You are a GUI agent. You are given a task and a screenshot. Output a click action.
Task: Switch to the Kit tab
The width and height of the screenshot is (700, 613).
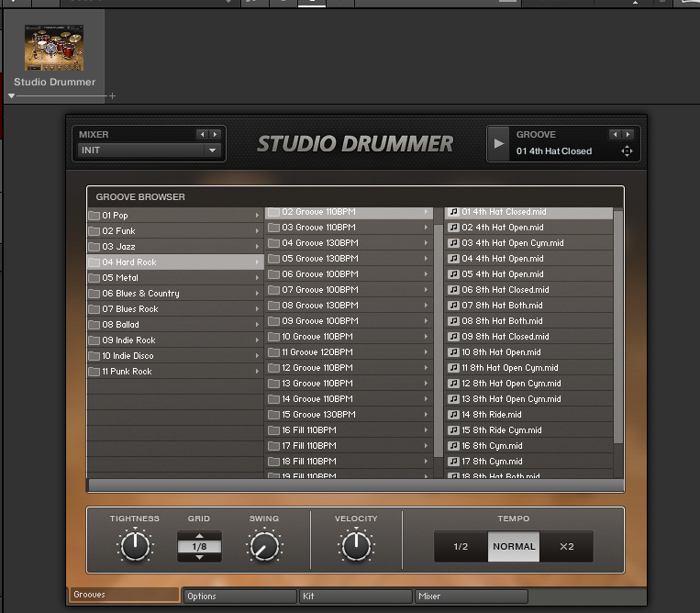point(356,596)
